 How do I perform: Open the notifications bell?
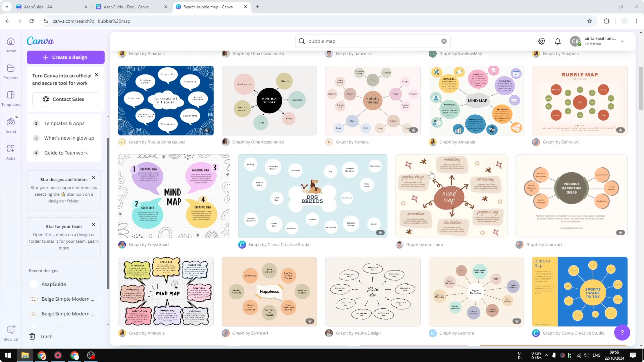pyautogui.click(x=558, y=41)
